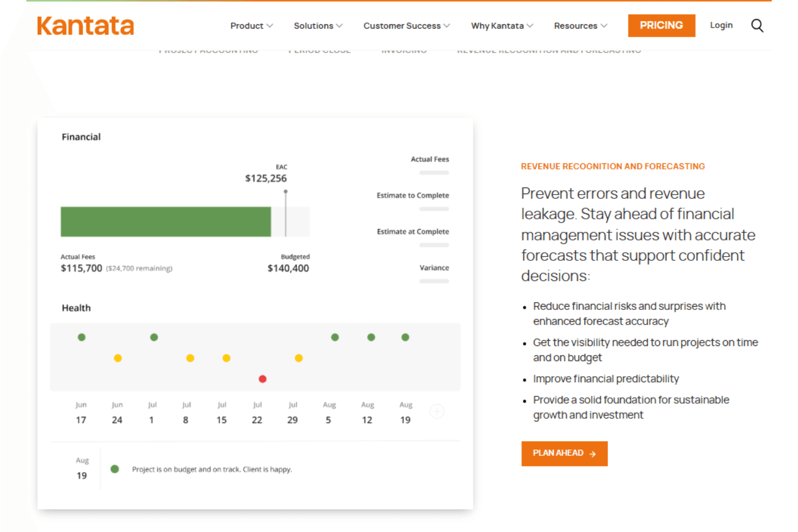
Task: Click the PLAN AHEAD button
Action: (564, 453)
